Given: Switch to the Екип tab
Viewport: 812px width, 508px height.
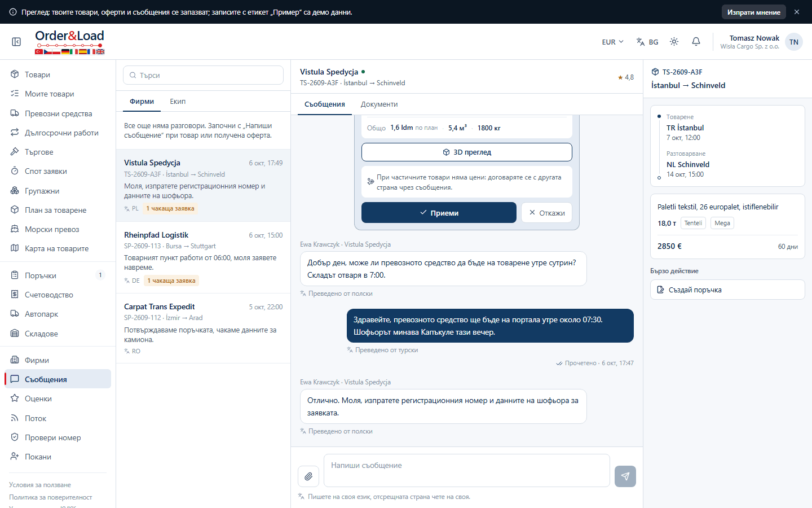Looking at the screenshot, I should coord(178,102).
